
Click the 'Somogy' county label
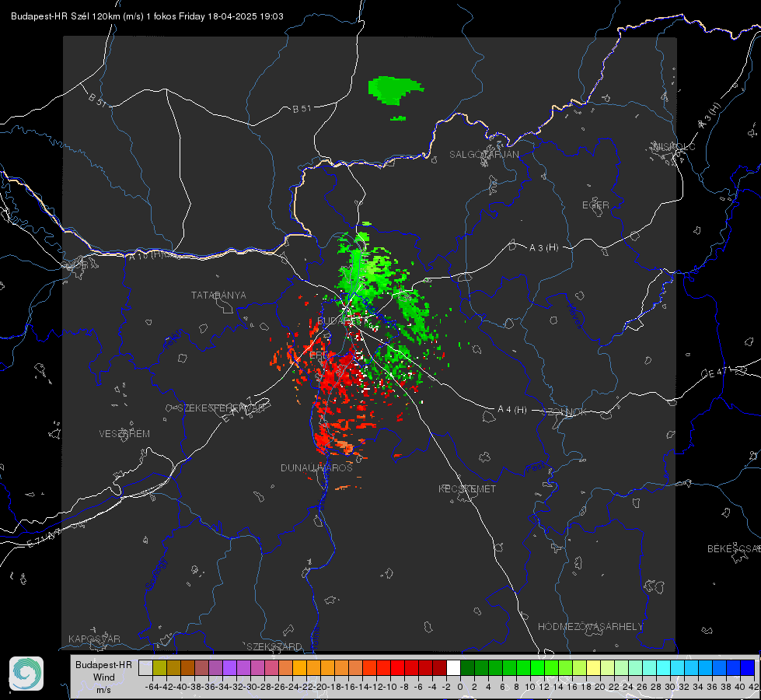155,575
